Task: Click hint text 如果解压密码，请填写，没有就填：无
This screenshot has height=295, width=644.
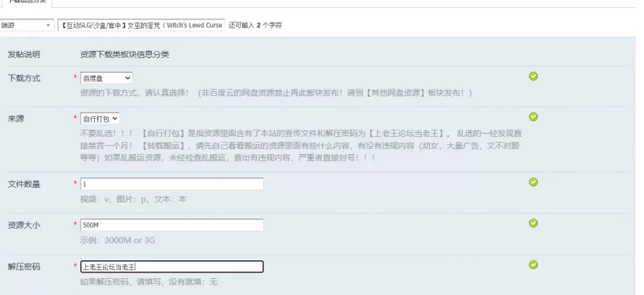Action: pos(149,282)
